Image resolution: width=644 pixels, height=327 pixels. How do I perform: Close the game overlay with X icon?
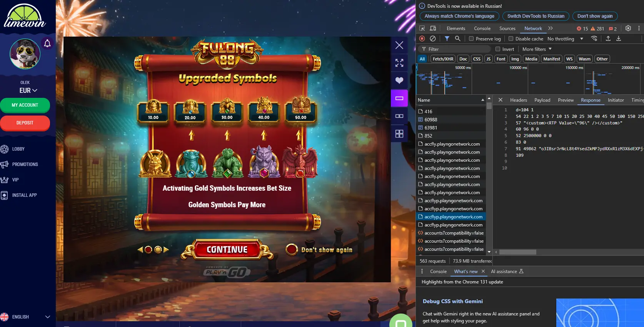pyautogui.click(x=399, y=45)
